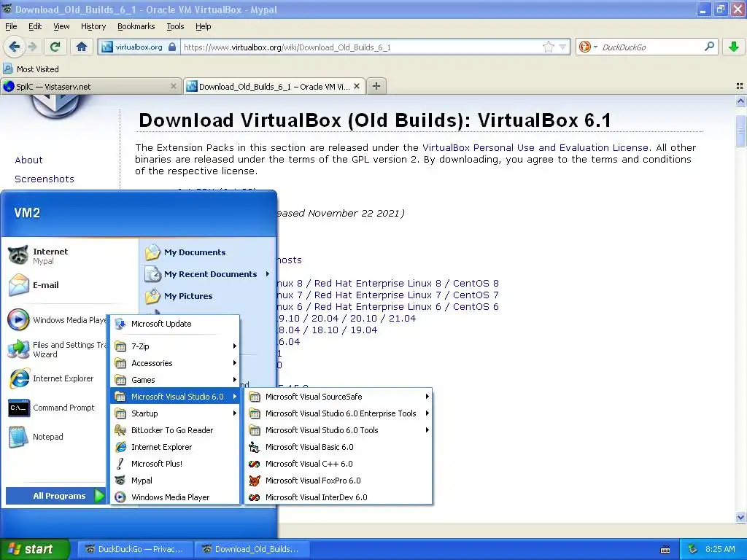747x560 pixels.
Task: Search using the magnifier icon
Action: [x=709, y=47]
